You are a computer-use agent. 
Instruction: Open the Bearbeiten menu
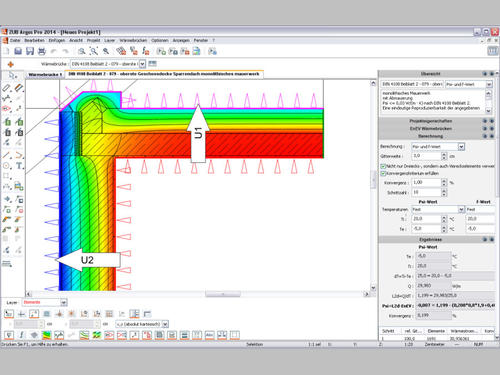coord(34,40)
